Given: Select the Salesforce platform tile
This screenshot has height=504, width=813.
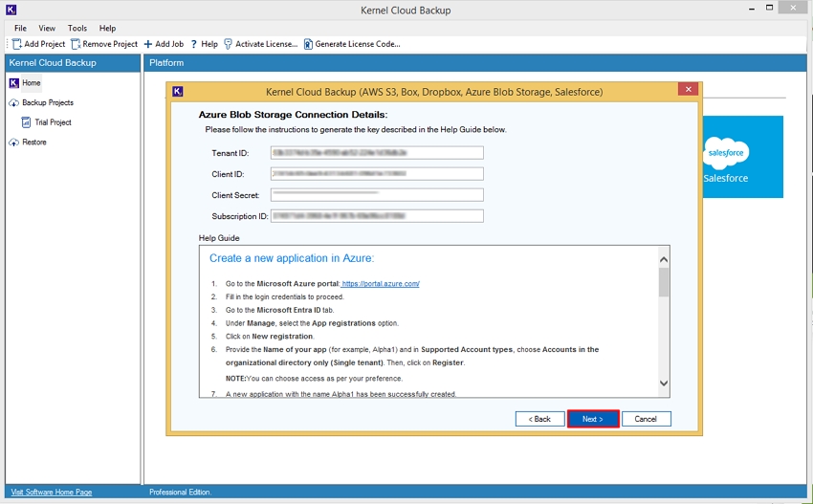Looking at the screenshot, I should 742,157.
